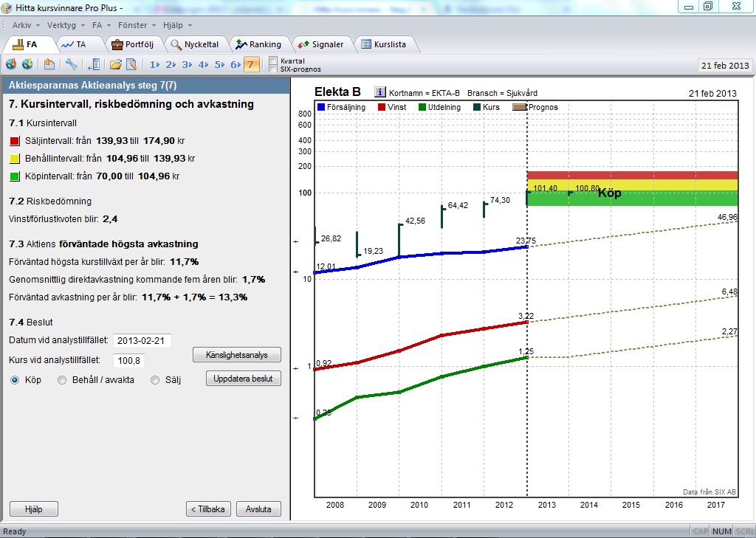The height and width of the screenshot is (538, 756).
Task: Enable the SIX-prognos checkbox
Action: pyautogui.click(x=273, y=69)
